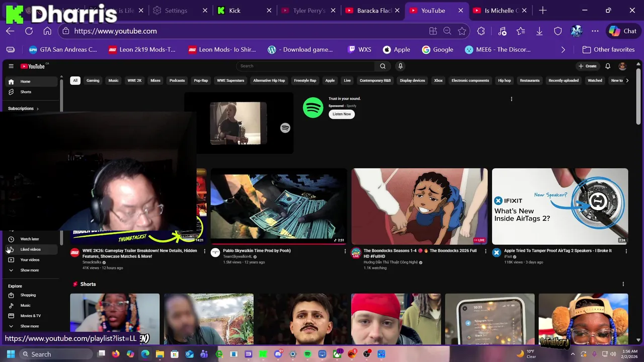644x362 pixels.
Task: Expand Show more under Explore section
Action: (x=31, y=326)
